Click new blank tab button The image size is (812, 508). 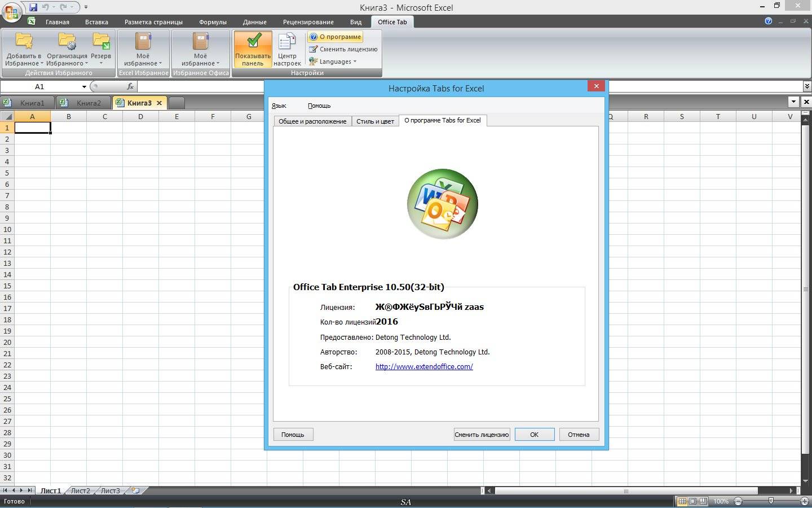pyautogui.click(x=176, y=103)
